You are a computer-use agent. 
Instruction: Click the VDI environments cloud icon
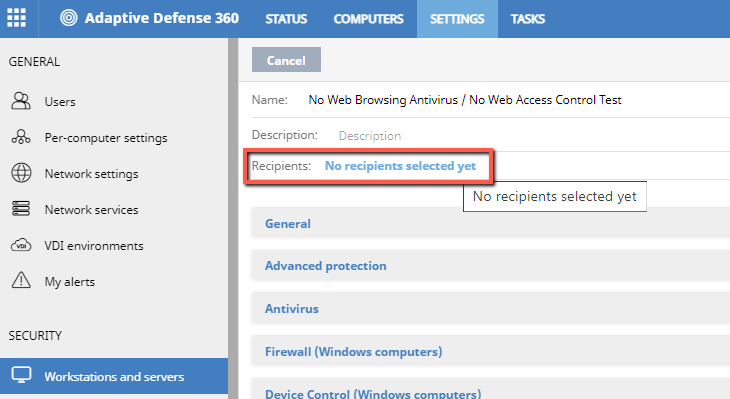21,245
